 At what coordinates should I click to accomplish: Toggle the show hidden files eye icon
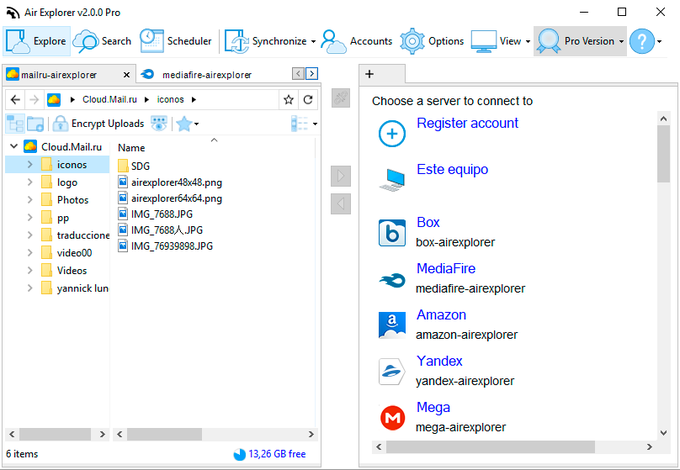click(159, 124)
